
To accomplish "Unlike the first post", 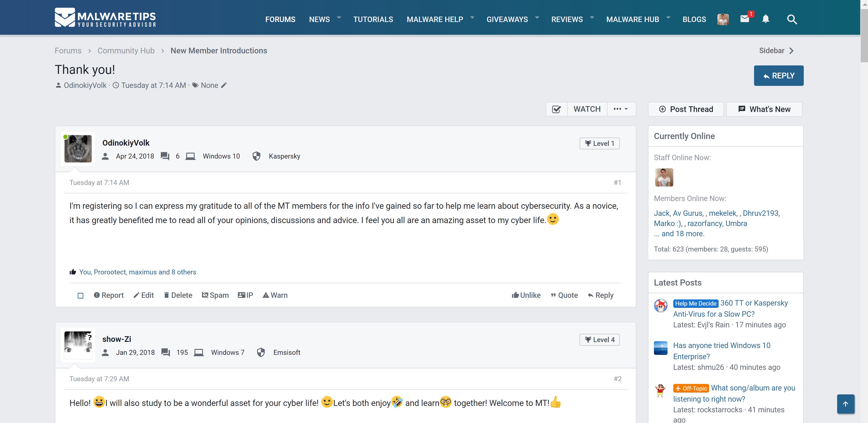I will [x=526, y=295].
